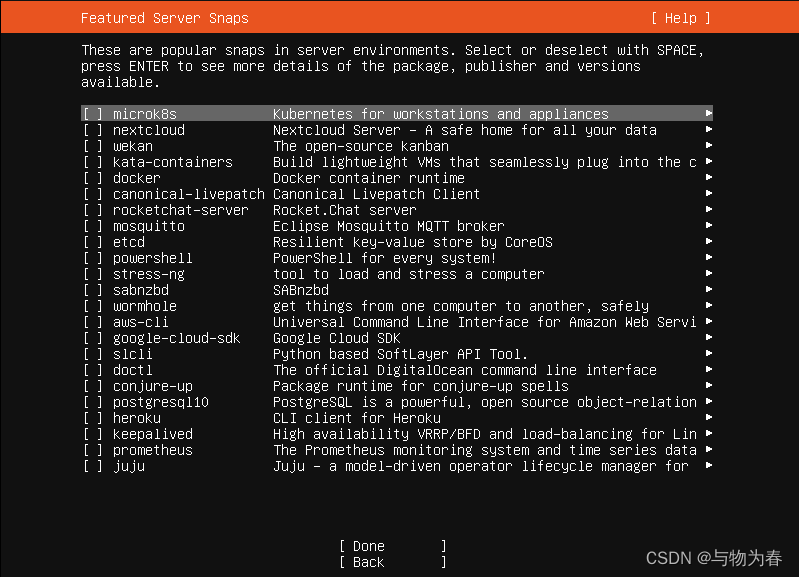Toggle the kata-containers snap checkbox

point(93,162)
